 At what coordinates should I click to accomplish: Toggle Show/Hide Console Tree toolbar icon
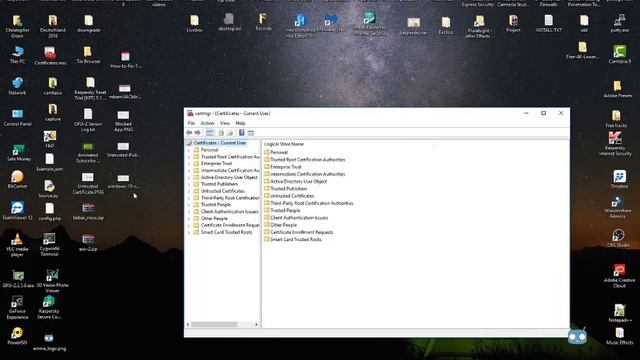click(209, 133)
